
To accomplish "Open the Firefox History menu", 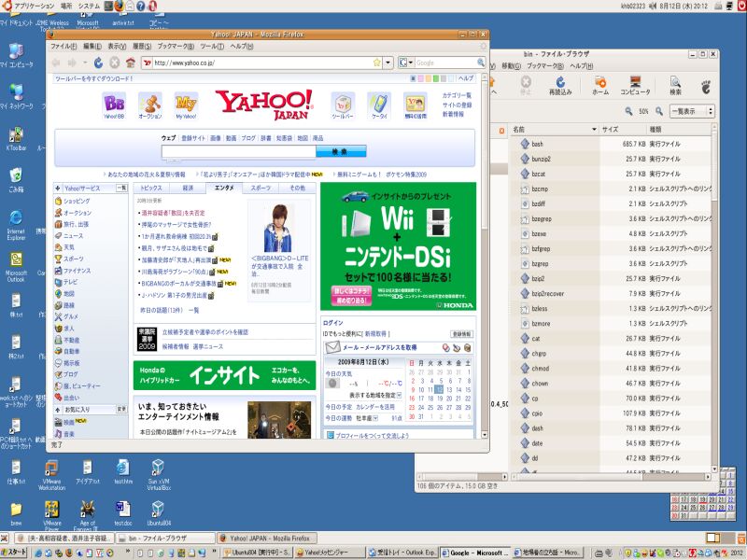I will click(142, 46).
